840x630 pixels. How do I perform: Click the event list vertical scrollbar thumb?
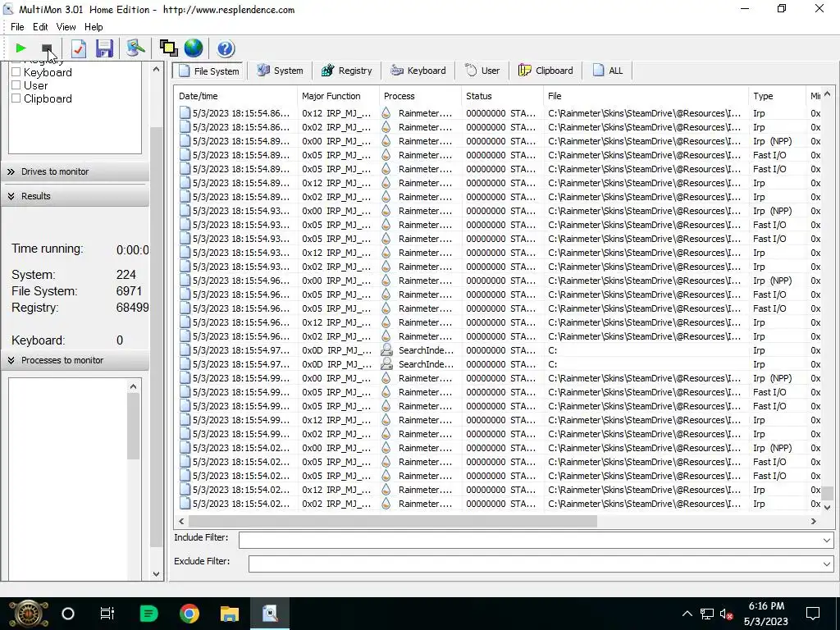827,493
